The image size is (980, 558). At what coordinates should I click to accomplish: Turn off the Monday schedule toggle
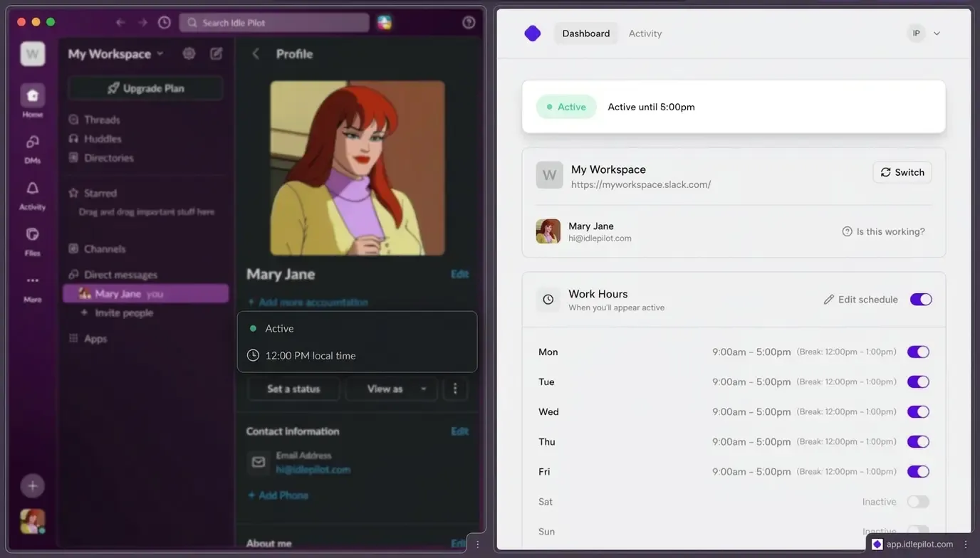pyautogui.click(x=918, y=352)
